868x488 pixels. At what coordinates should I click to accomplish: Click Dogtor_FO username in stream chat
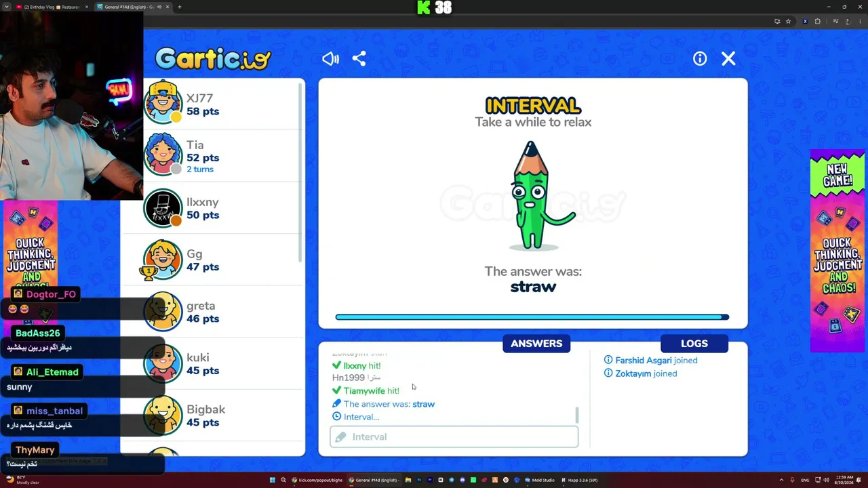[51, 294]
